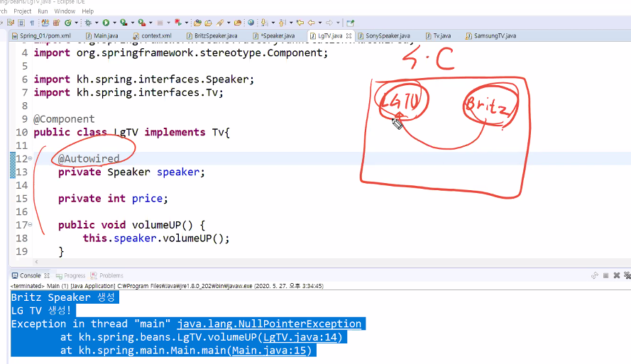The height and width of the screenshot is (364, 631).
Task: Toggle Block Selection Mode icon
Action: (x=21, y=23)
